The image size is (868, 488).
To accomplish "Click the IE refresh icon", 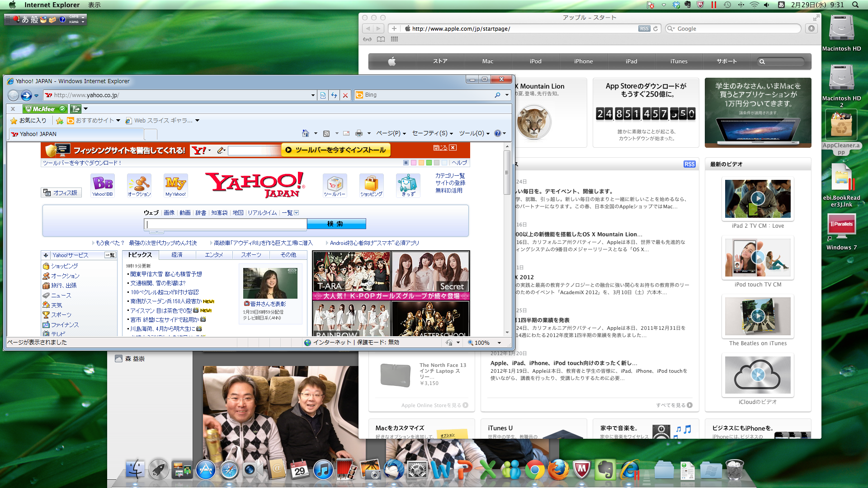I will 334,95.
